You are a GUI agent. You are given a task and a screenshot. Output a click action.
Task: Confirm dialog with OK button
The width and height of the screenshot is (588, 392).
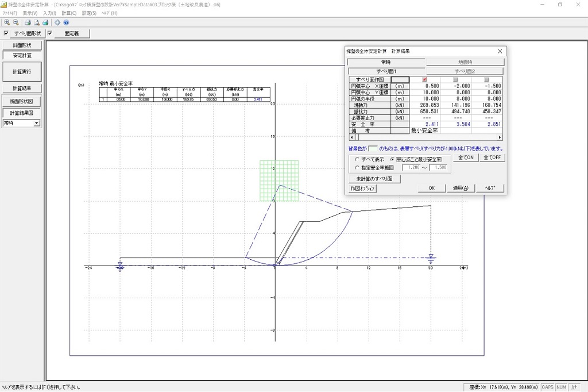432,188
